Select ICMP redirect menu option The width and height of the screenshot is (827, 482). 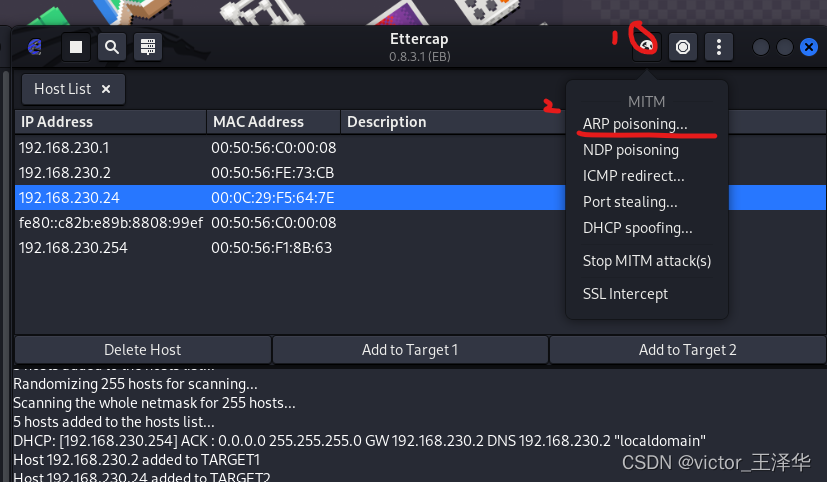[x=634, y=176]
